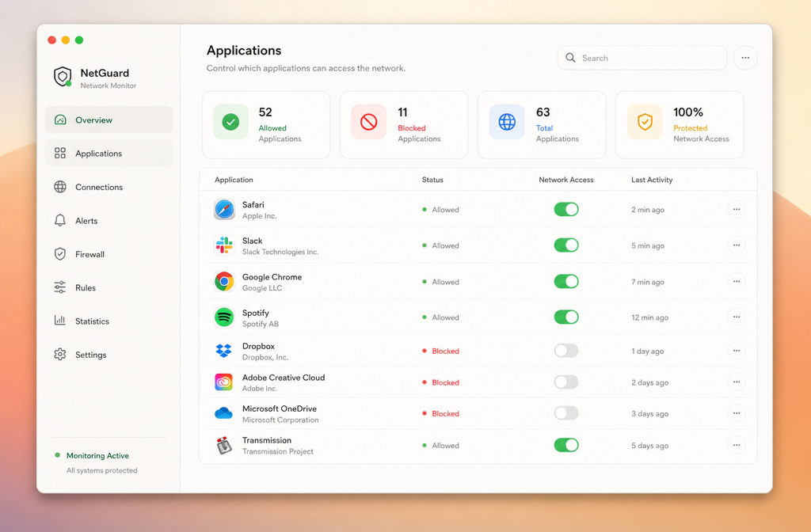Click the Connections globe icon
The width and height of the screenshot is (811, 532).
(x=60, y=187)
